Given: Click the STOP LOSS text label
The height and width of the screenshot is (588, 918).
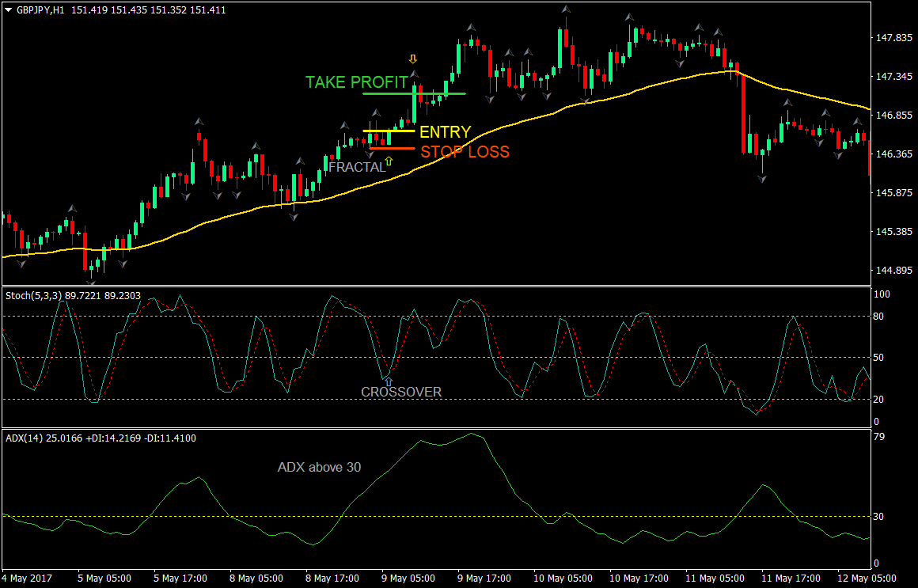Looking at the screenshot, I should (465, 152).
